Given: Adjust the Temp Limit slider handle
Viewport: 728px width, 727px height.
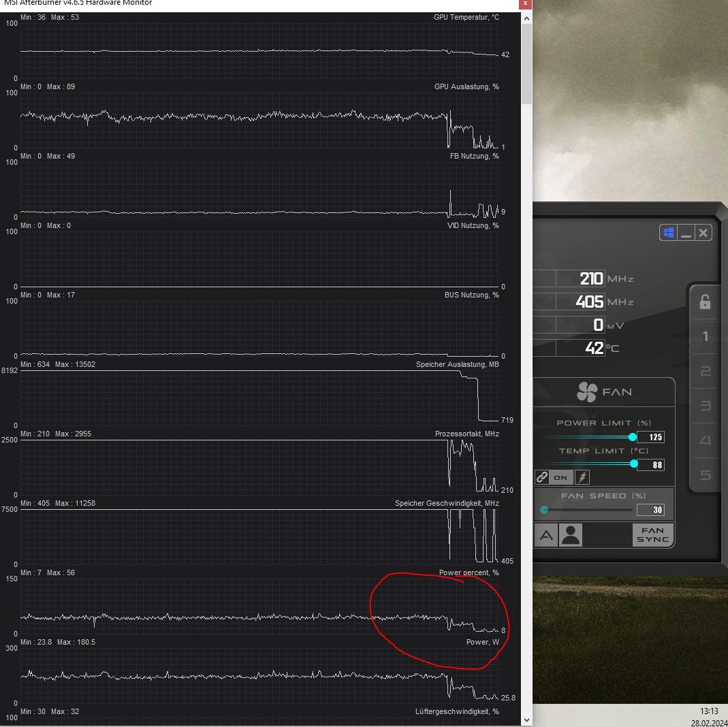Looking at the screenshot, I should [x=634, y=464].
